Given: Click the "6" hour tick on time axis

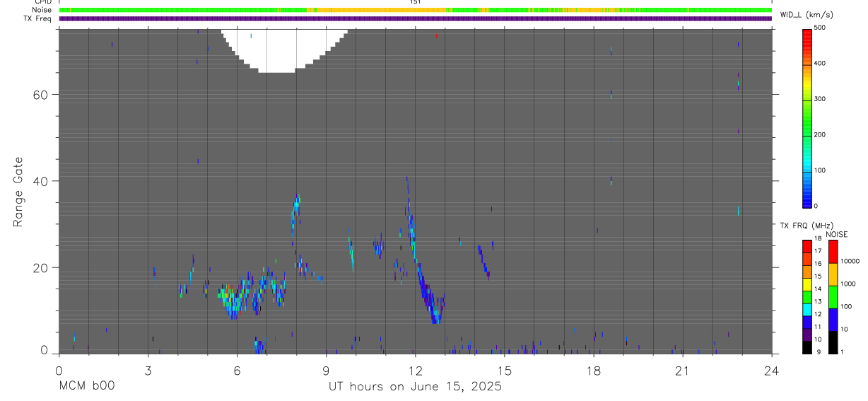Looking at the screenshot, I should (x=237, y=371).
